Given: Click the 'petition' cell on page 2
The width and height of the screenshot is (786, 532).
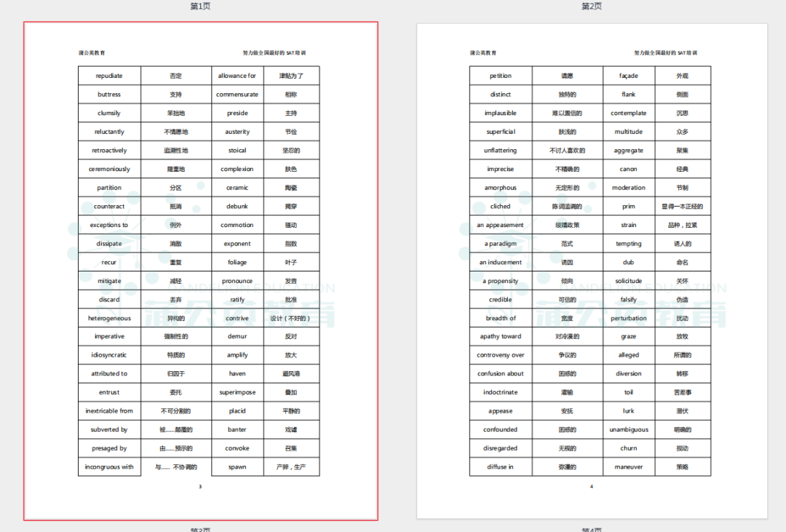Looking at the screenshot, I should coord(501,76).
